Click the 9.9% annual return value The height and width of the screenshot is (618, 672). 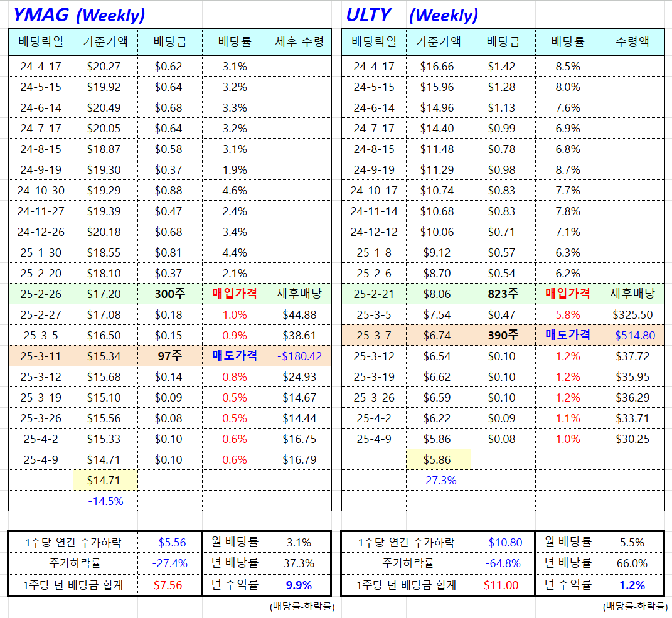pos(299,585)
